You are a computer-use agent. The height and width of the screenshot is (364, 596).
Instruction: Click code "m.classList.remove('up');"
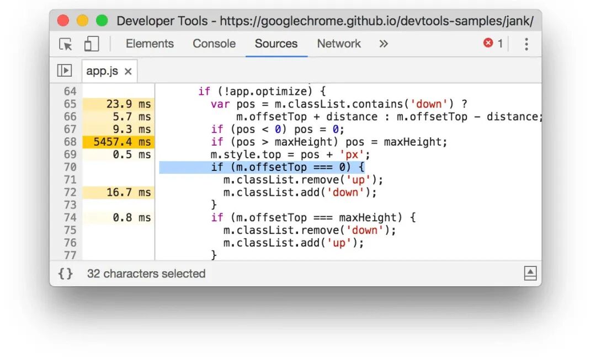(303, 180)
